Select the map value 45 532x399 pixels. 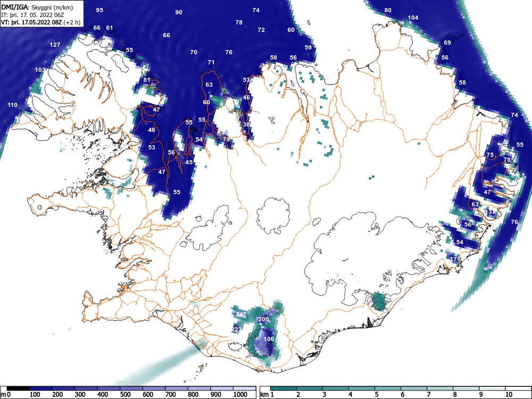click(189, 162)
